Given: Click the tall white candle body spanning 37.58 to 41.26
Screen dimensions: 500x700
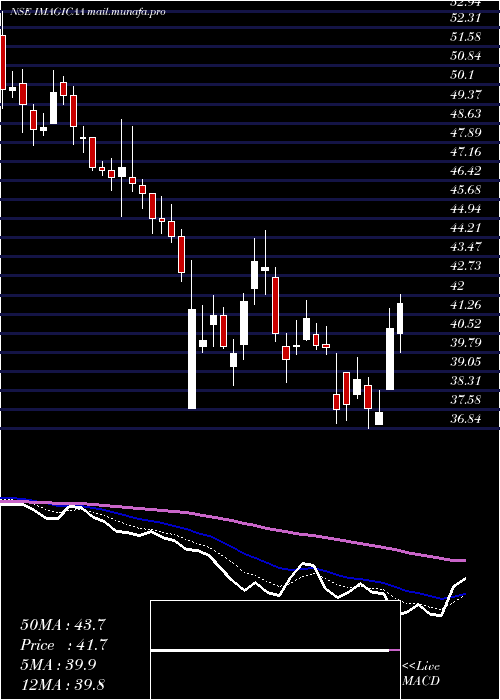Looking at the screenshot, I should [192, 359].
